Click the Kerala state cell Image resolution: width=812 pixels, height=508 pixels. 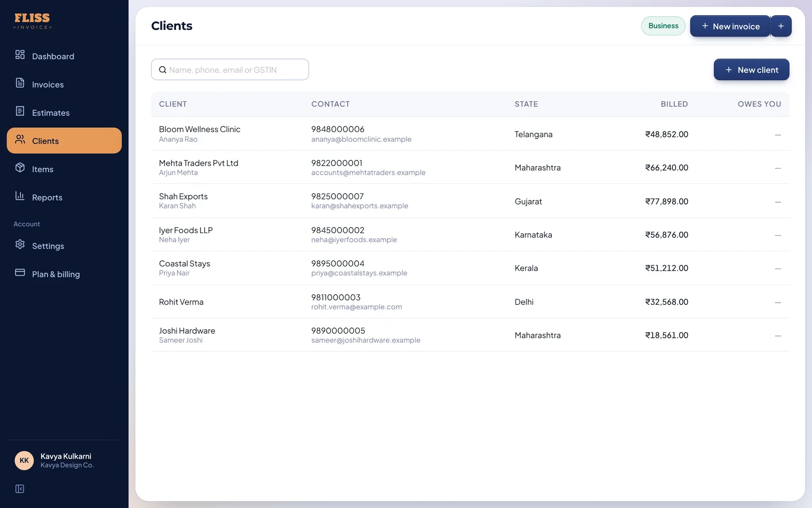[x=526, y=268]
